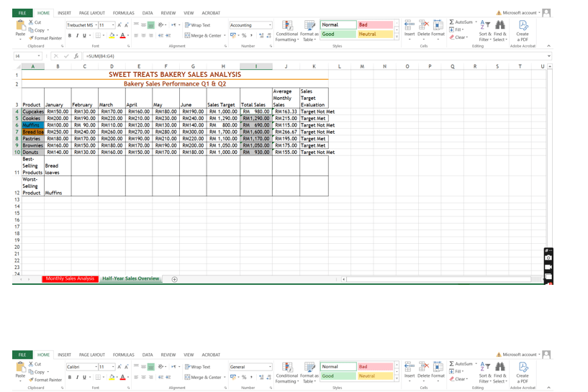Viewport: 588px width, 392px height.
Task: Select the 'SWEET TREATS BAKERY SALES ANALYSIS' title cell
Action: tap(175, 75)
